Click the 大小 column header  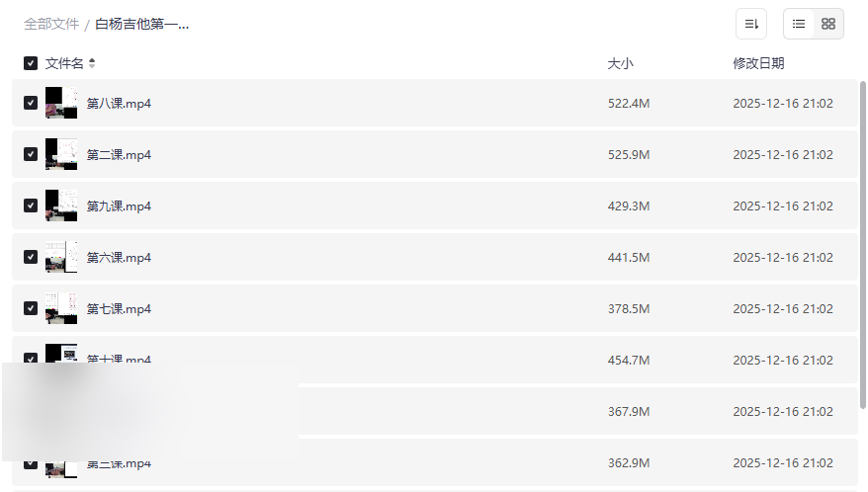pyautogui.click(x=620, y=63)
